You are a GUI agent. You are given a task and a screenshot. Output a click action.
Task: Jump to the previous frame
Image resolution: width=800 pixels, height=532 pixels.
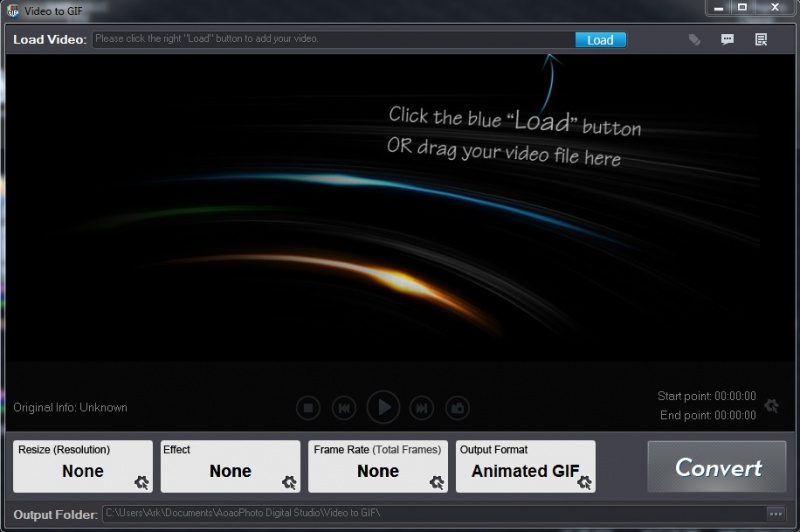coord(343,407)
